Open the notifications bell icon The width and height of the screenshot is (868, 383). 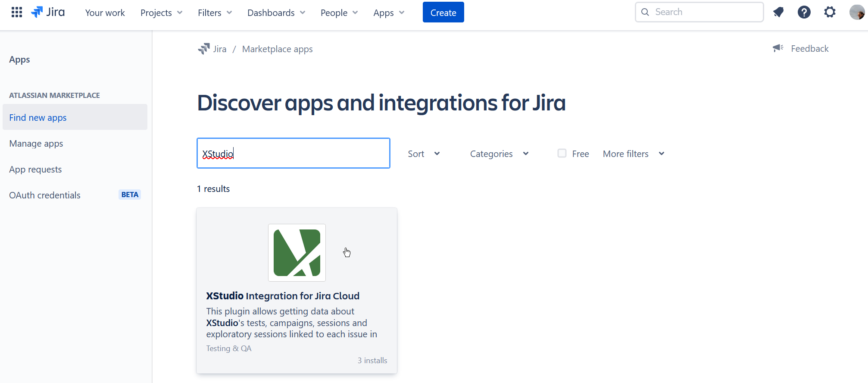point(778,12)
